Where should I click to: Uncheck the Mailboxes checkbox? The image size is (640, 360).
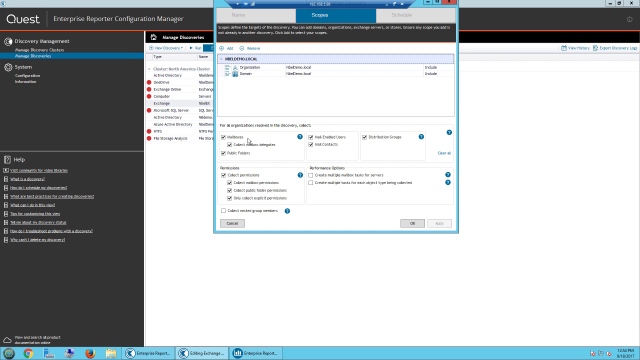pos(223,137)
